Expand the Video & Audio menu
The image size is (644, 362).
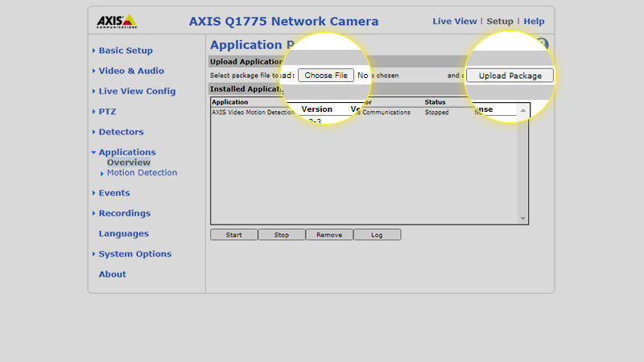pos(131,71)
